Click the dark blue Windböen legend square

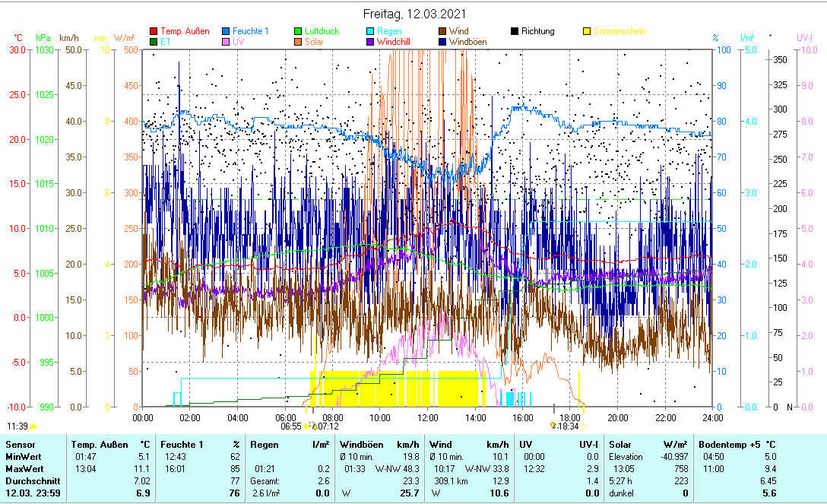(442, 42)
